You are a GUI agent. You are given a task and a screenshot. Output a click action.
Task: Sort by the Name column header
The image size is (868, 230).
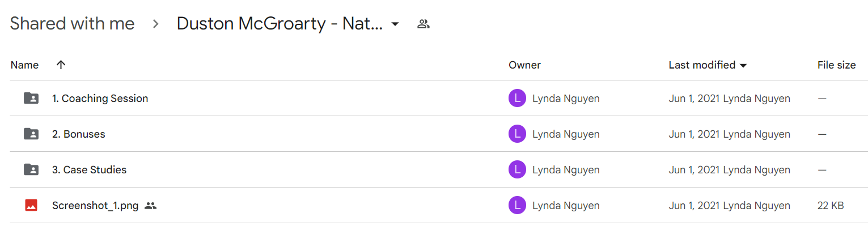click(x=24, y=65)
